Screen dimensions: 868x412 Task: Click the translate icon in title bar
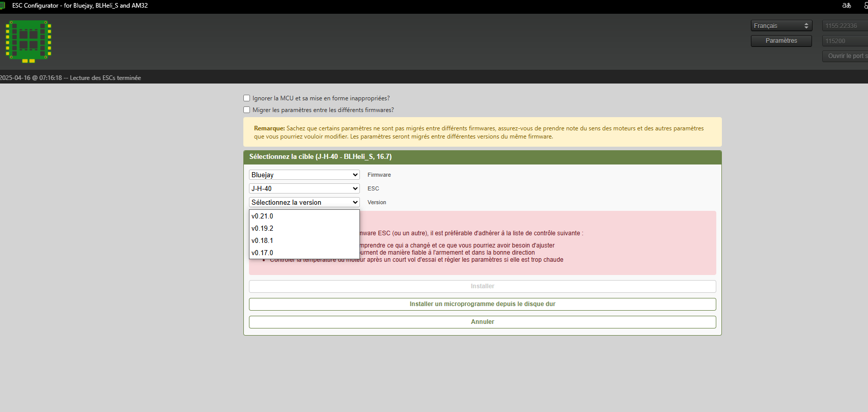coord(846,6)
